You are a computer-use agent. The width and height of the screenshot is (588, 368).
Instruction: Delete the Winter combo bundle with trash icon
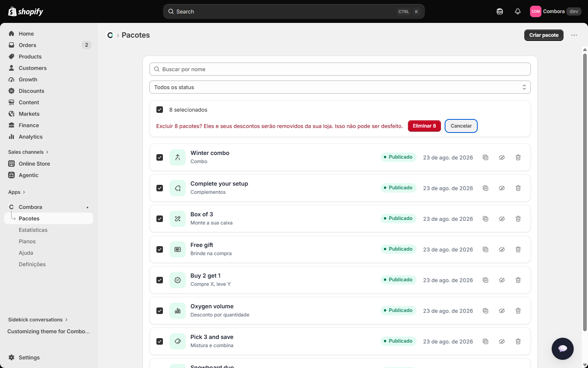pyautogui.click(x=518, y=157)
